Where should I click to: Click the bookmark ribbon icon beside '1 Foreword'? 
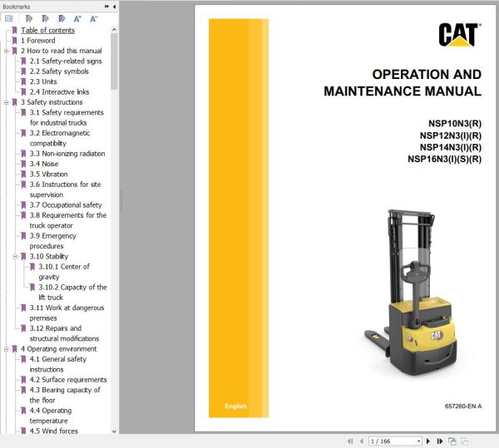pyautogui.click(x=14, y=41)
